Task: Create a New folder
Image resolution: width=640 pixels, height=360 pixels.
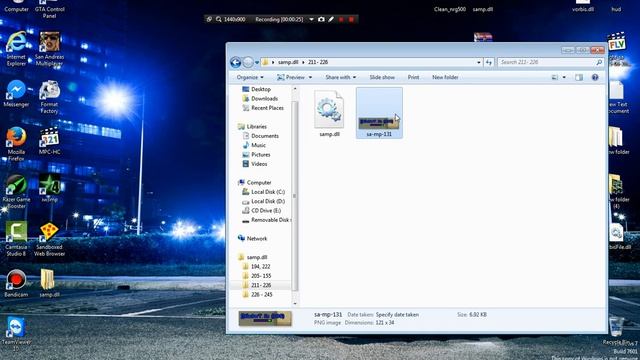Action: point(445,77)
